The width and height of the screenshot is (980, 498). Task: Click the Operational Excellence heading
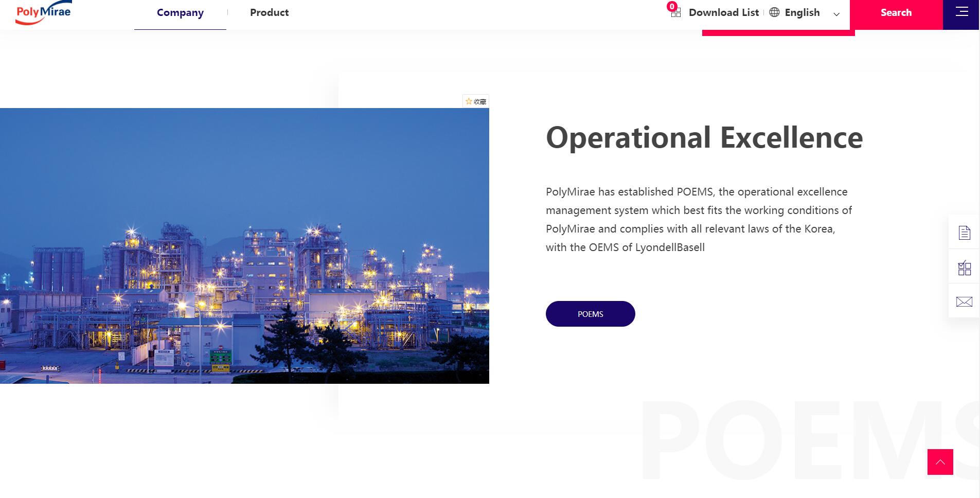click(704, 138)
